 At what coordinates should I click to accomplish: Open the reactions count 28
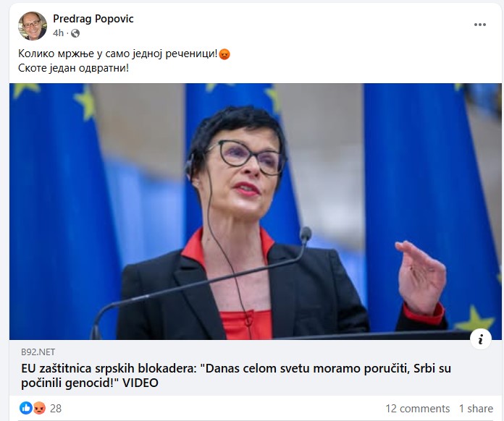pyautogui.click(x=56, y=409)
